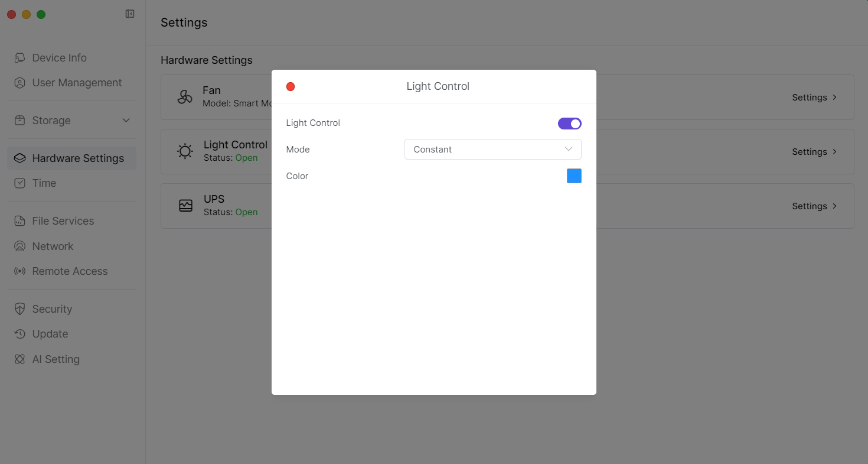Go to Update in the sidebar
The height and width of the screenshot is (464, 868).
tap(50, 334)
